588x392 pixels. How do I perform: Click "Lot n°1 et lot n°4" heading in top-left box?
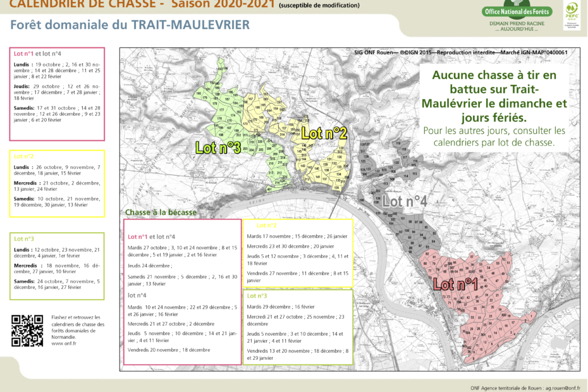point(37,54)
